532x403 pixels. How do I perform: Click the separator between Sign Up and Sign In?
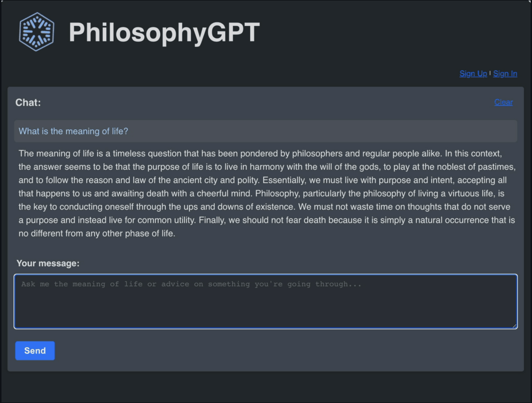pos(490,73)
